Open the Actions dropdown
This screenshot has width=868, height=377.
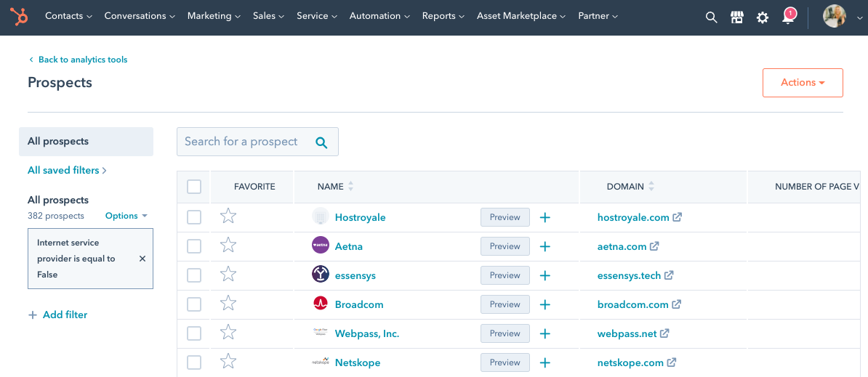803,83
